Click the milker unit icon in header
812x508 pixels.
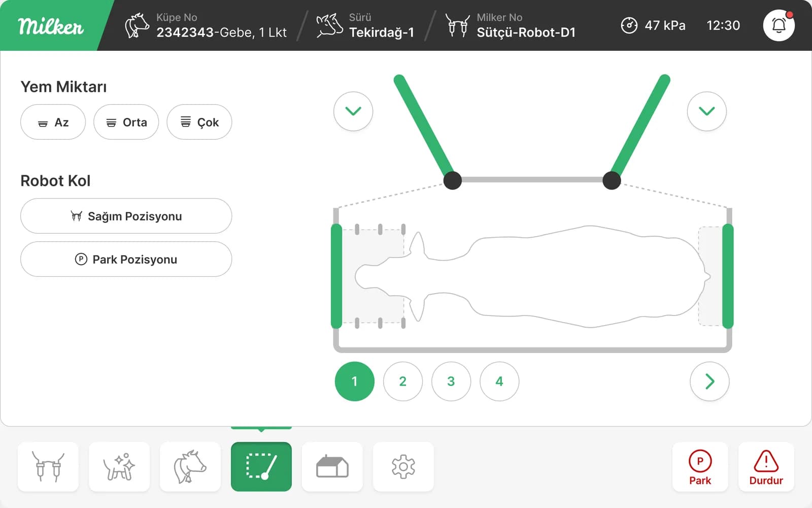[457, 25]
